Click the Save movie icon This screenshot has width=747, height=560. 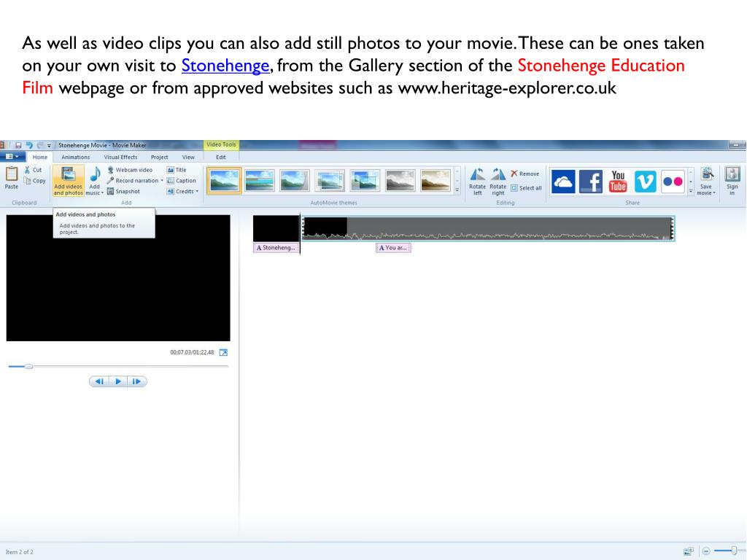707,175
